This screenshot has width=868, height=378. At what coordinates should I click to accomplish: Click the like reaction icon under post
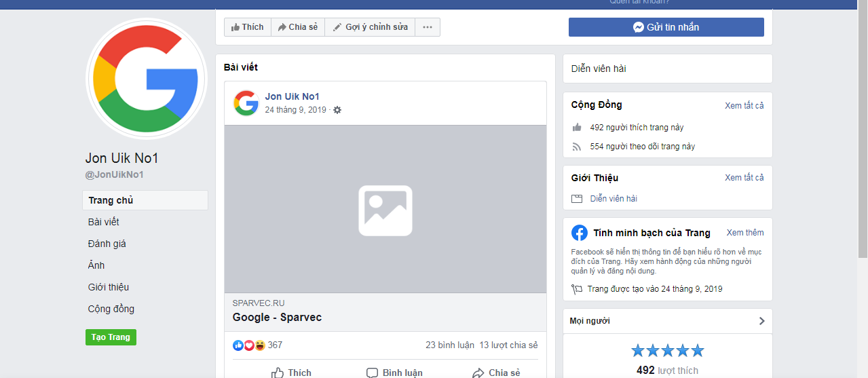(238, 345)
